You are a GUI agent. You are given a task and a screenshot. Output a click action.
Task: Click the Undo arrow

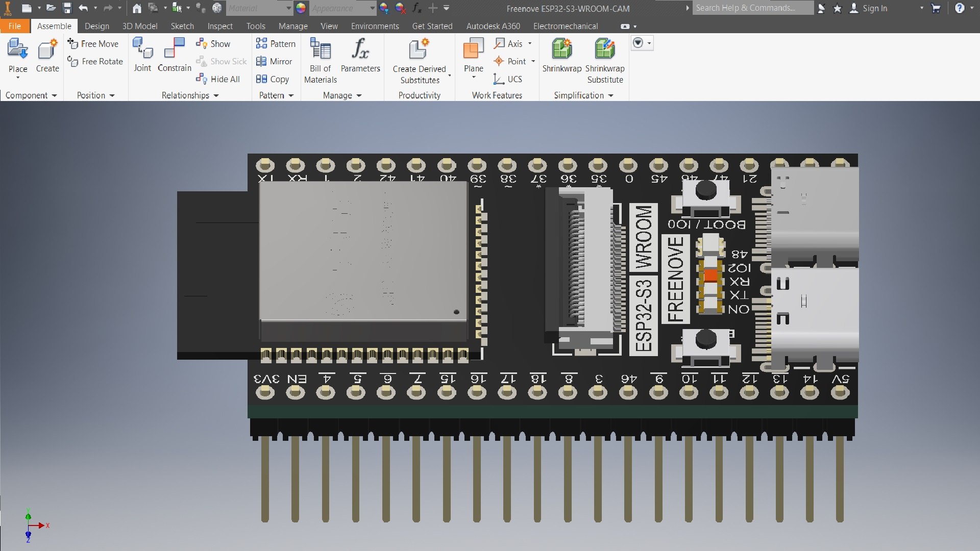point(84,8)
